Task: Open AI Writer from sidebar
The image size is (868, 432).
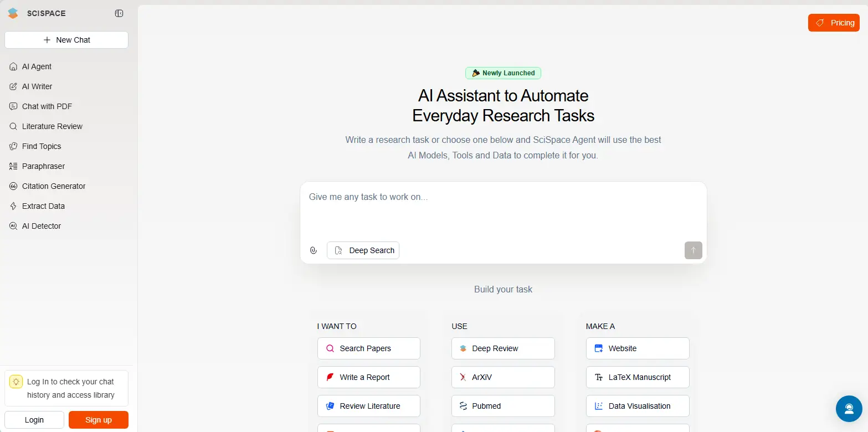Action: click(x=66, y=86)
